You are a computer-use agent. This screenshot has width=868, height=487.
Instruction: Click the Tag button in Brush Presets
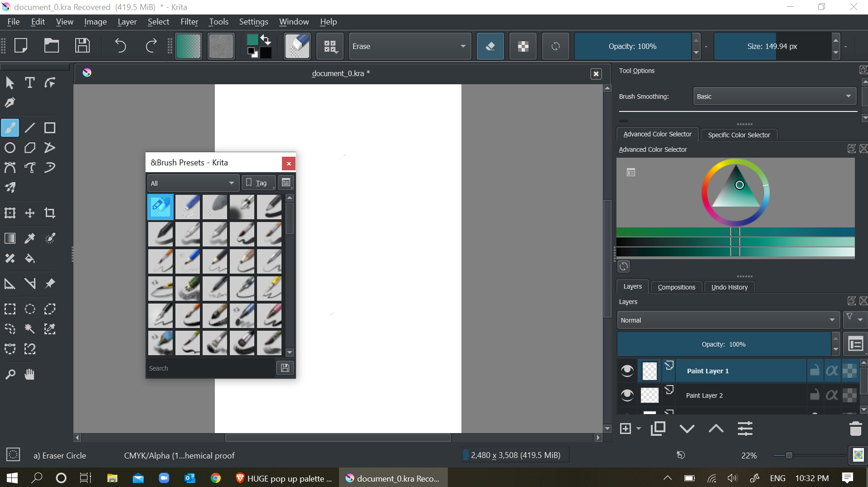coord(258,183)
